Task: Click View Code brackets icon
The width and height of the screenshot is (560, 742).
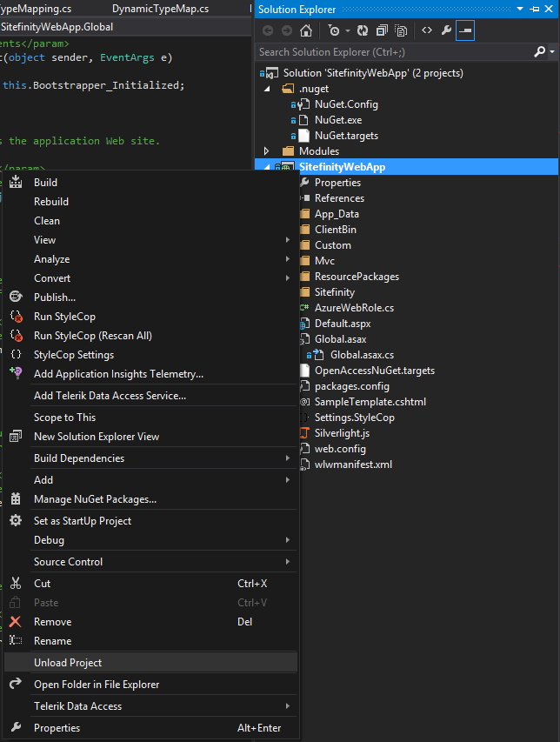Action: pyautogui.click(x=427, y=30)
